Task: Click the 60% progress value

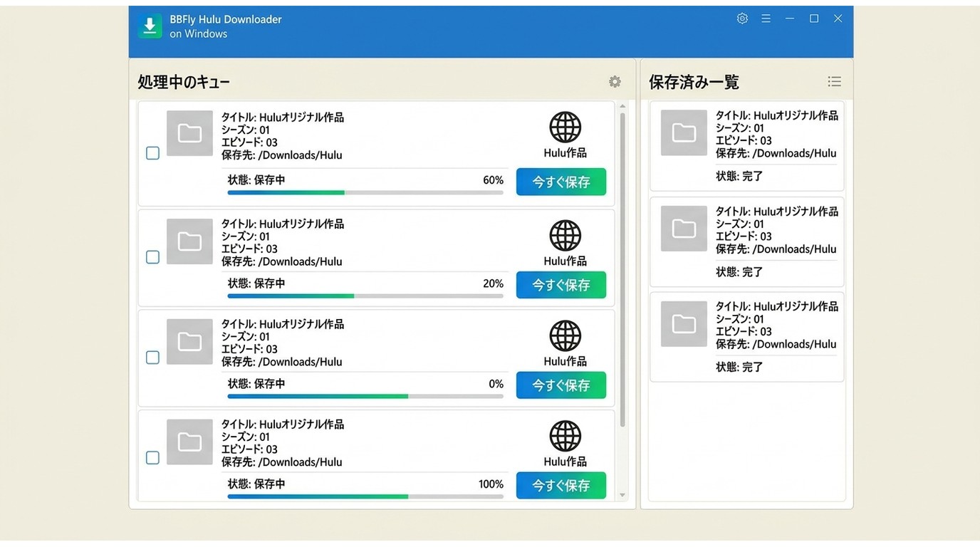Action: 493,180
